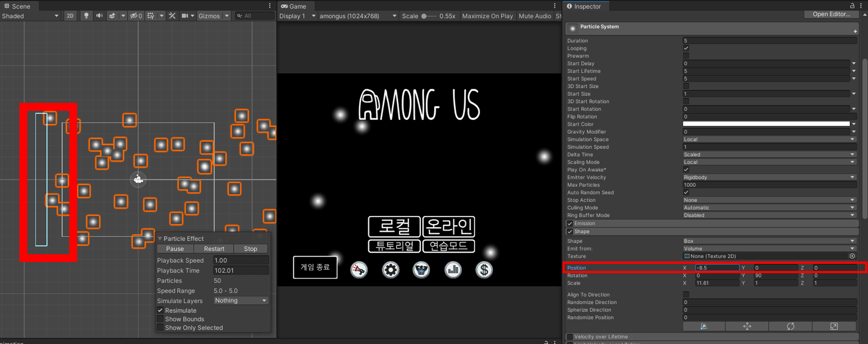Click the particle system camera gizmo in scene
Image resolution: width=868 pixels, height=344 pixels.
pyautogui.click(x=138, y=180)
